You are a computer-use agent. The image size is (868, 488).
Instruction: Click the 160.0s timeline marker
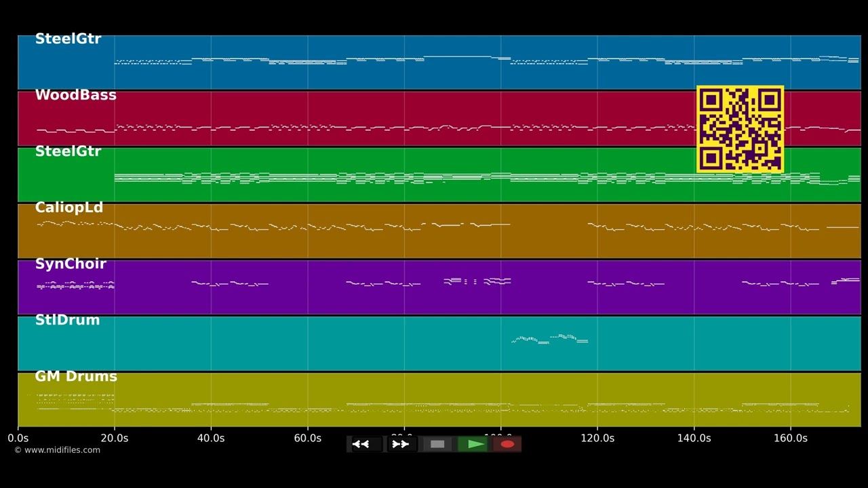click(791, 439)
